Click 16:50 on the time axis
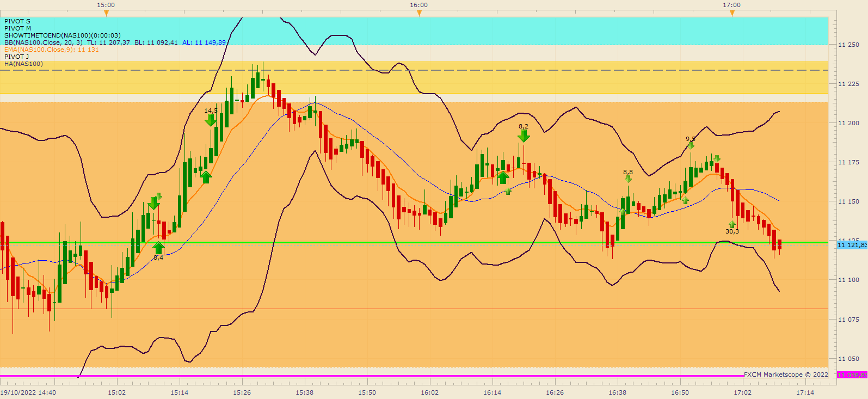The height and width of the screenshot is (399, 868). (x=680, y=392)
